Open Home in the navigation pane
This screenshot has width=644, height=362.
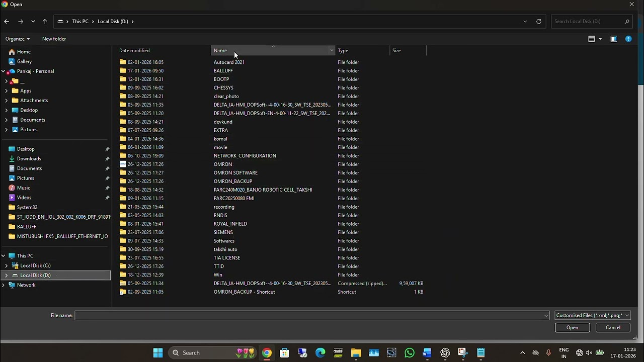coord(24,52)
